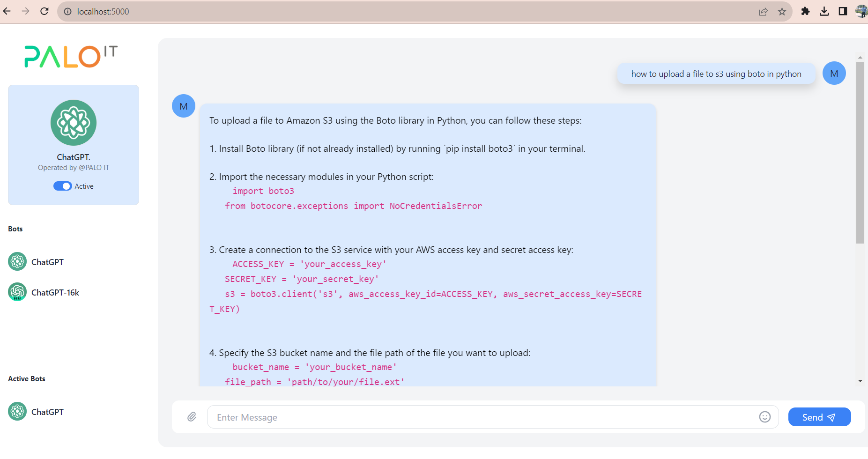Click the 'how to upload a file to s3' message
The image size is (868, 459).
[716, 74]
